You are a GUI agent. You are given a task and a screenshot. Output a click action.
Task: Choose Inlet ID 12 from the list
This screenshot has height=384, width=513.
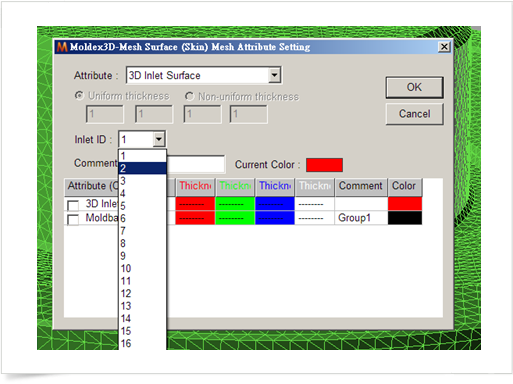[142, 293]
